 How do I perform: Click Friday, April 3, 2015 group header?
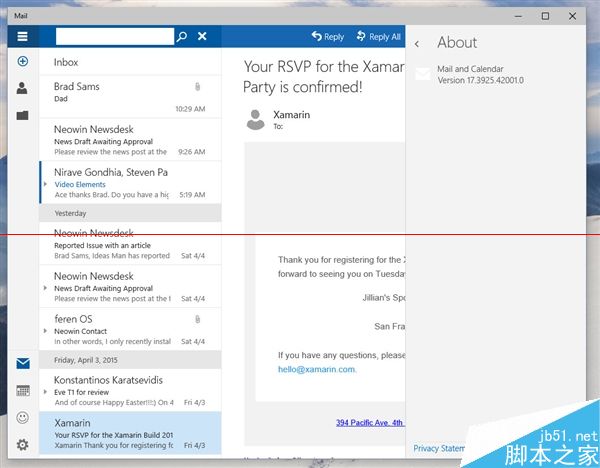point(130,360)
